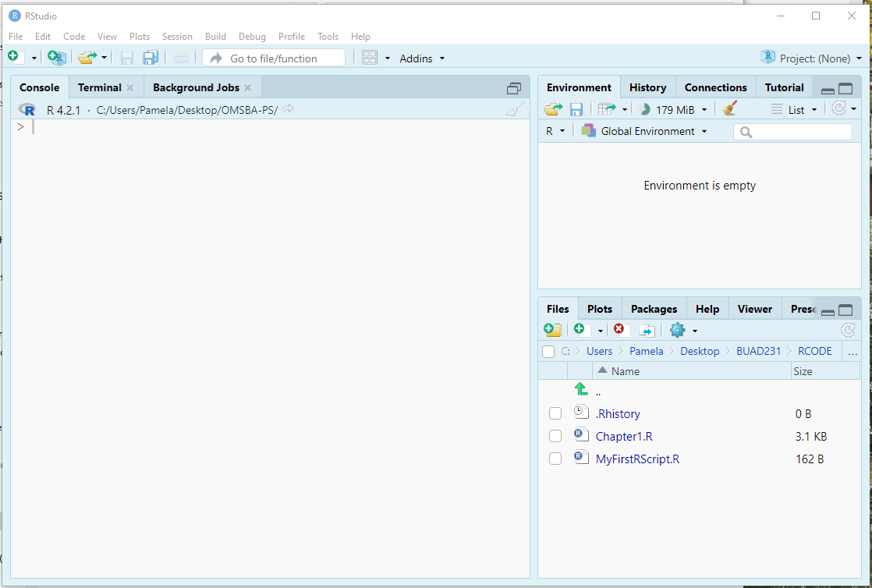Click the Environment search box
Viewport: 872px width, 588px height.
point(792,132)
